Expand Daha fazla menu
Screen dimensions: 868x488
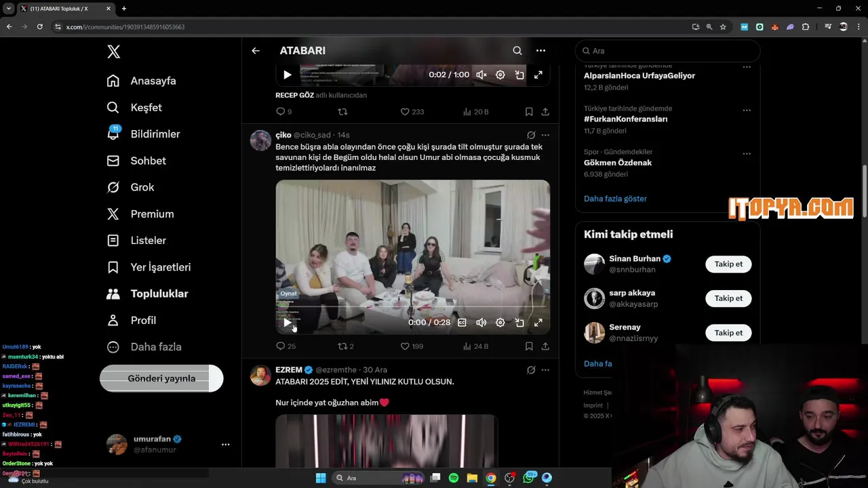pos(144,346)
